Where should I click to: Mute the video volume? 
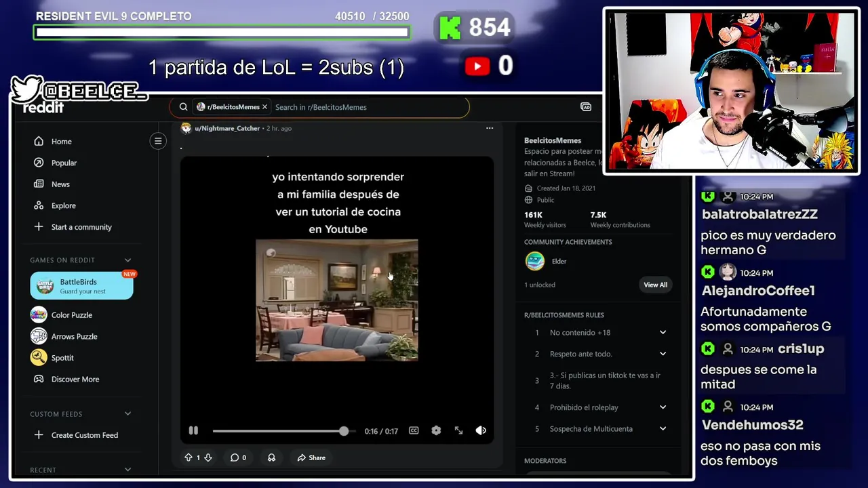coord(481,430)
